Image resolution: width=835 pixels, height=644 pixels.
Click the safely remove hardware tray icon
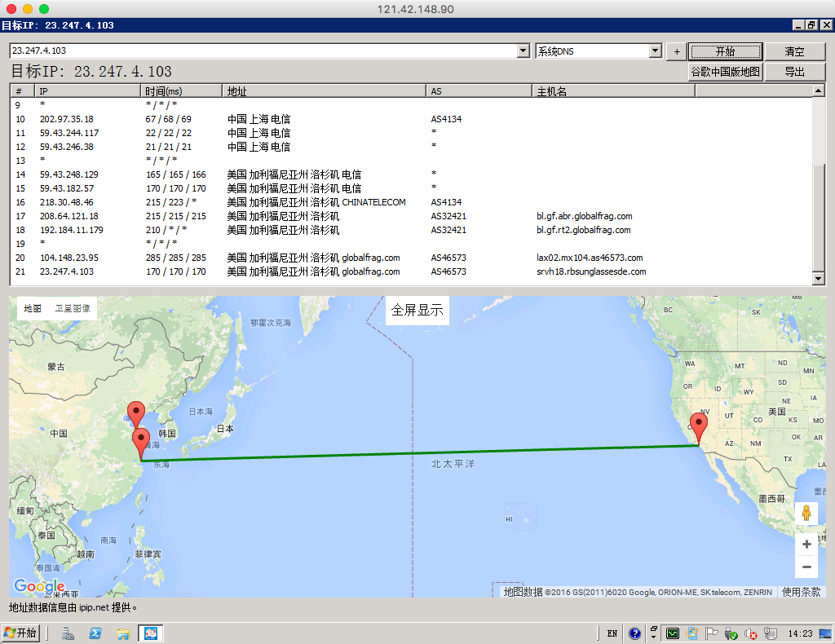click(731, 633)
